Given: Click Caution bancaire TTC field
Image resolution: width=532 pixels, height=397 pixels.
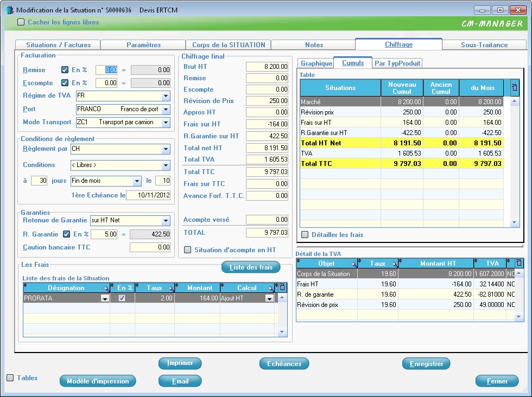Looking at the screenshot, I should [150, 247].
